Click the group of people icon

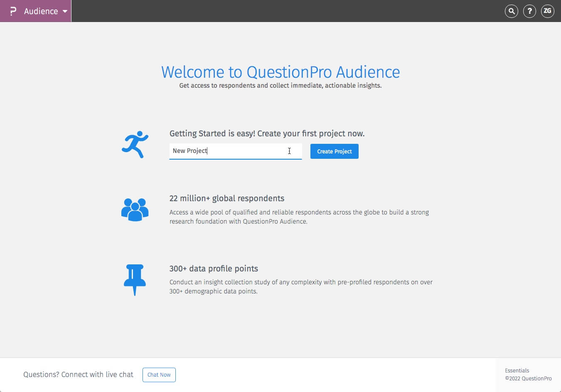pos(135,210)
